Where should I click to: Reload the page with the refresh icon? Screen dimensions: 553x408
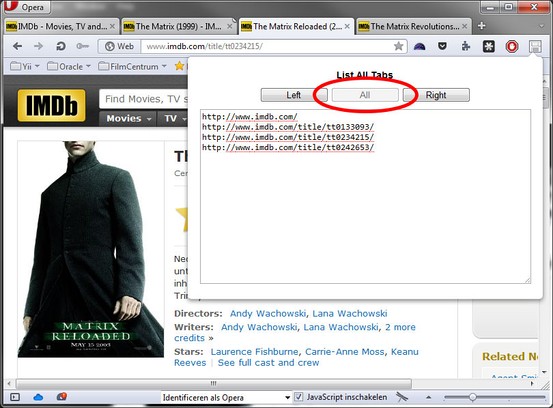pyautogui.click(x=61, y=46)
